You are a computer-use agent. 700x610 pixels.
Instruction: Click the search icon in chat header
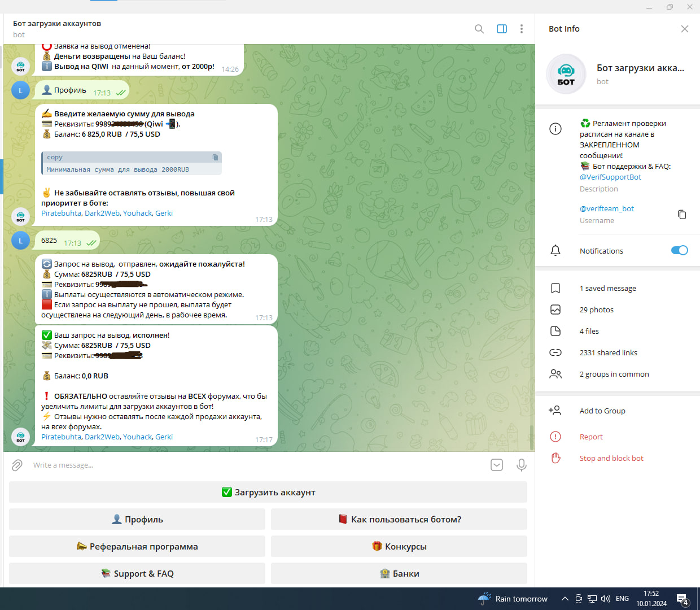click(x=479, y=29)
